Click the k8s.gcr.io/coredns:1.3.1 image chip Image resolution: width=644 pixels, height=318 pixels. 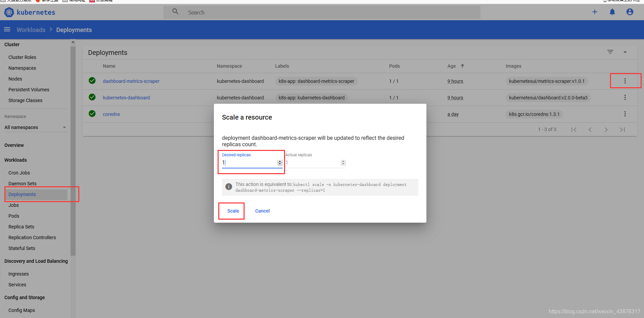point(534,114)
